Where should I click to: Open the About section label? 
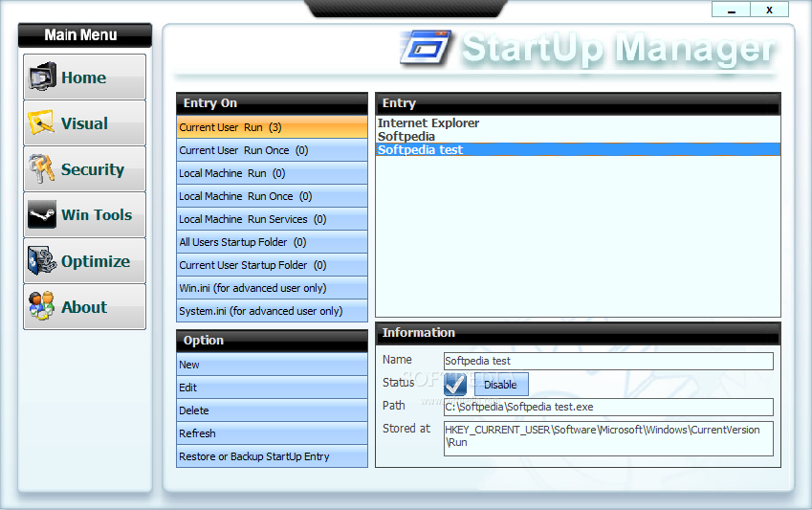[x=84, y=307]
